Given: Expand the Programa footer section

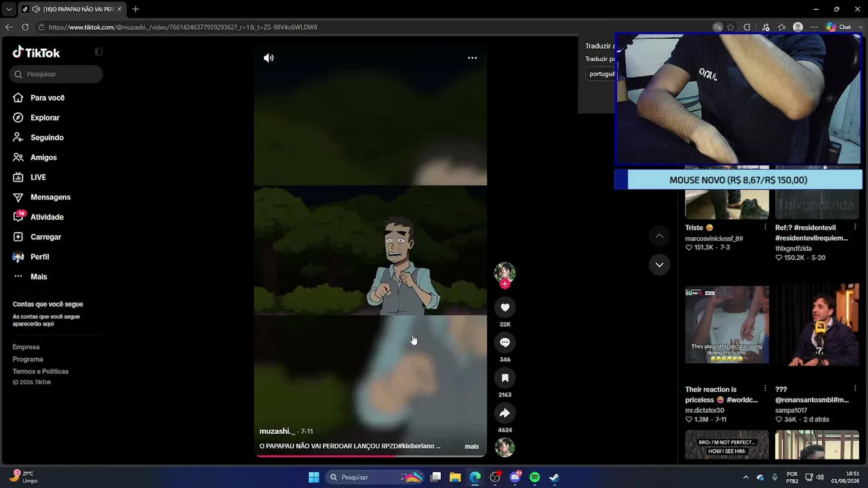Looking at the screenshot, I should pos(28,359).
